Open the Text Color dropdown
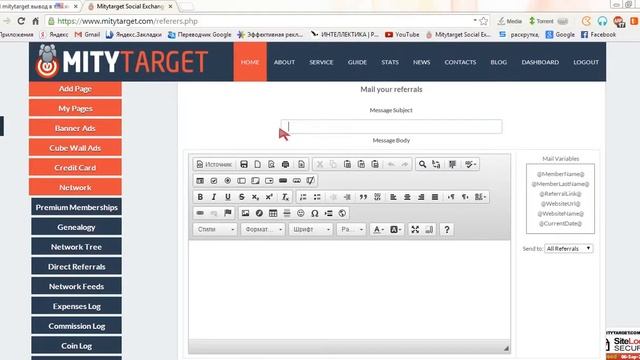The height and width of the screenshot is (360, 640). [378, 229]
